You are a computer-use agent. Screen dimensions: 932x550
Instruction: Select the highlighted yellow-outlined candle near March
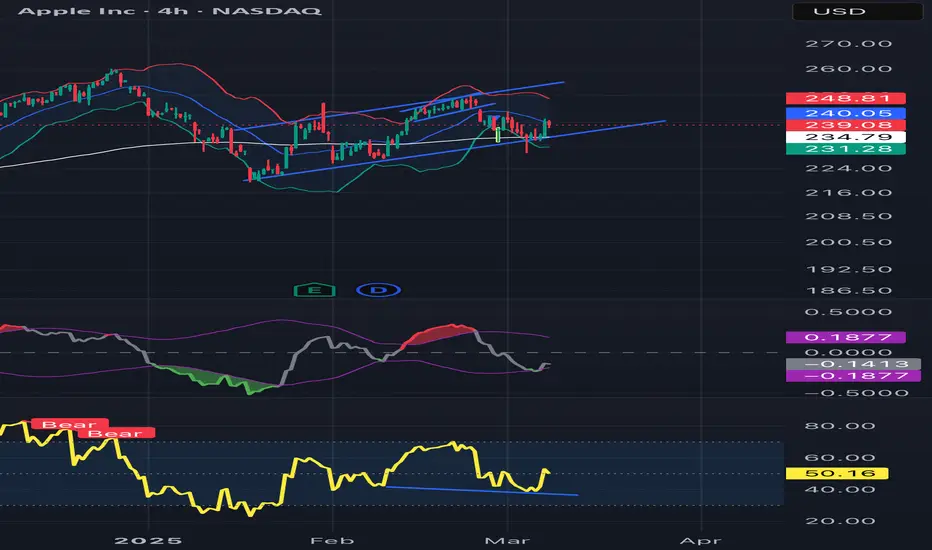point(498,135)
